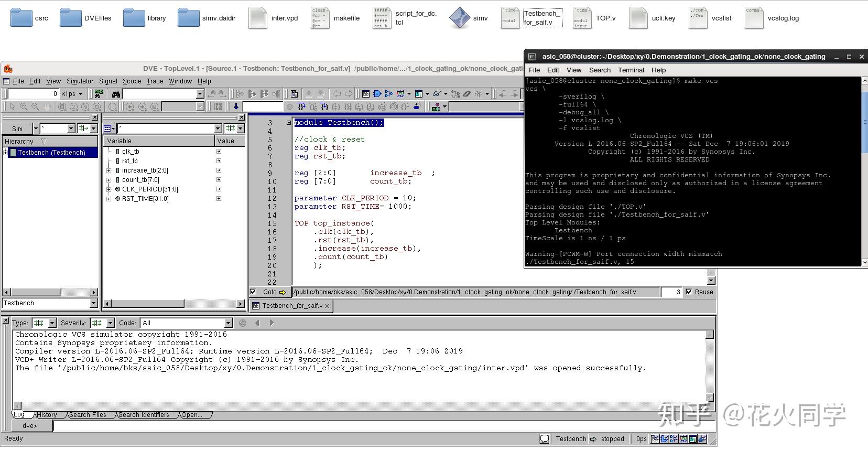Viewport: 868px width, 450px height.
Task: Open the Terminal menu in the terminal window
Action: (x=631, y=70)
